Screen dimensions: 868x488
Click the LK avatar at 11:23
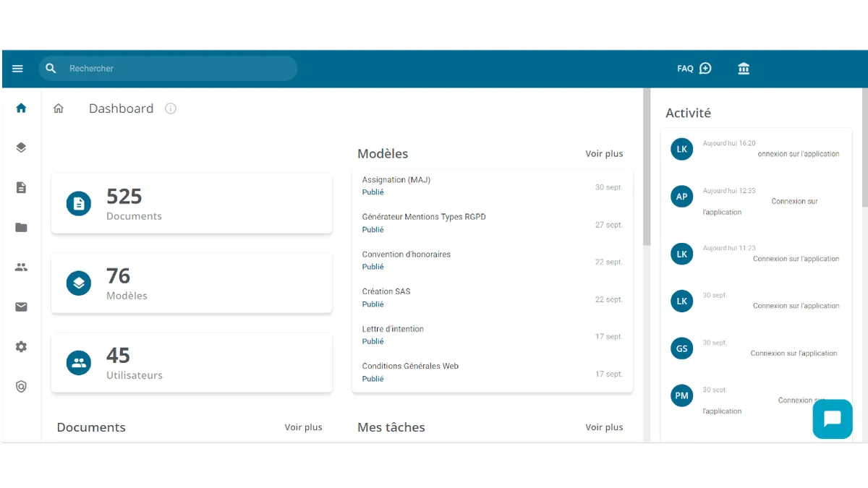pyautogui.click(x=681, y=254)
